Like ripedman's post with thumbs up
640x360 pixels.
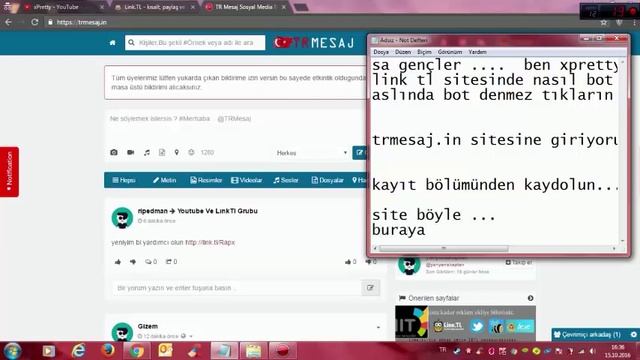point(118,262)
